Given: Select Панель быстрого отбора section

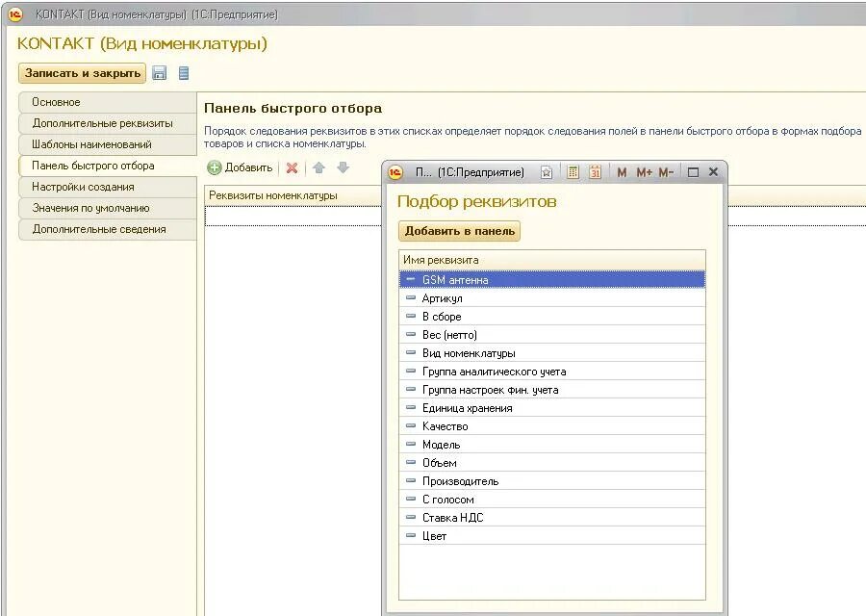Looking at the screenshot, I should click(107, 166).
